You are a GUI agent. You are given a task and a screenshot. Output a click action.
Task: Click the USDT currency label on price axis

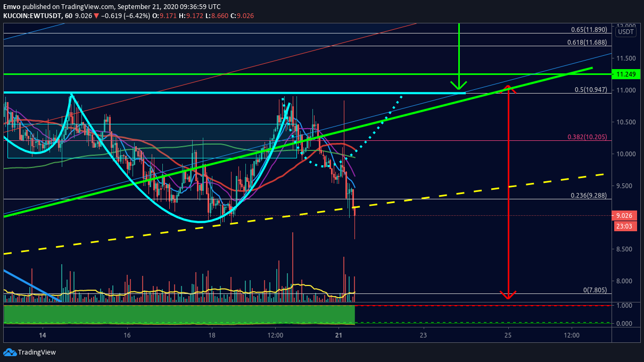point(625,32)
